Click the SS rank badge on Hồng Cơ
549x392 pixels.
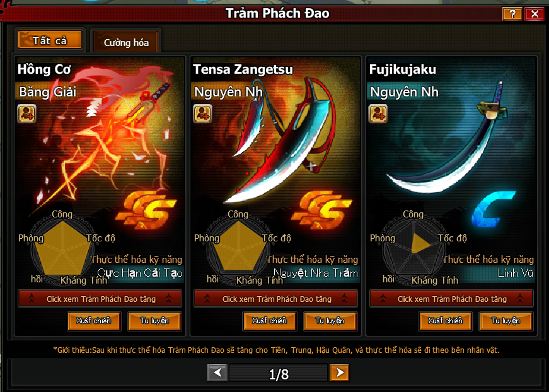146,210
